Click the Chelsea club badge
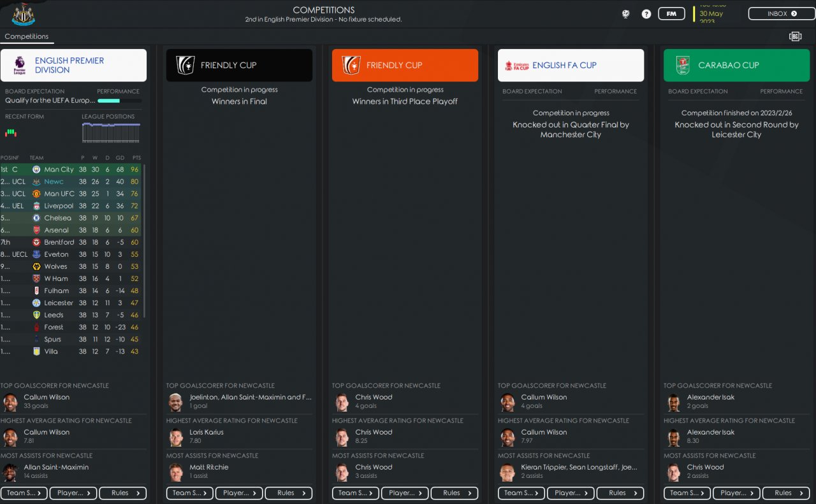Image resolution: width=816 pixels, height=504 pixels. [36, 218]
